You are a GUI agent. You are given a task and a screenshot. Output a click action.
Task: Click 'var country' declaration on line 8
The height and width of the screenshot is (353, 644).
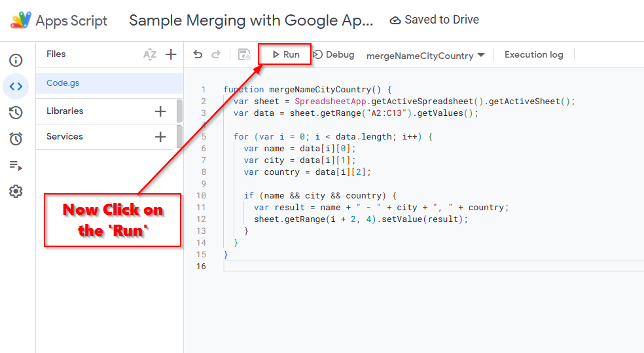coord(272,172)
